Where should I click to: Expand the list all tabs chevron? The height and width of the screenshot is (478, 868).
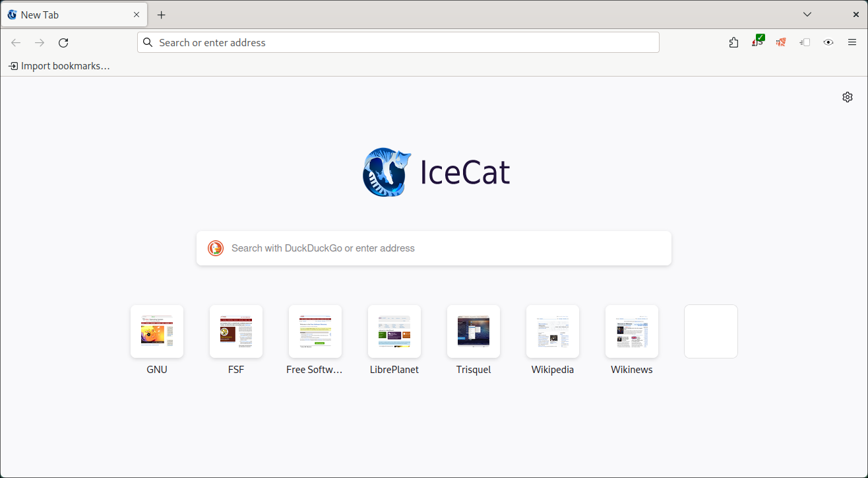click(807, 15)
